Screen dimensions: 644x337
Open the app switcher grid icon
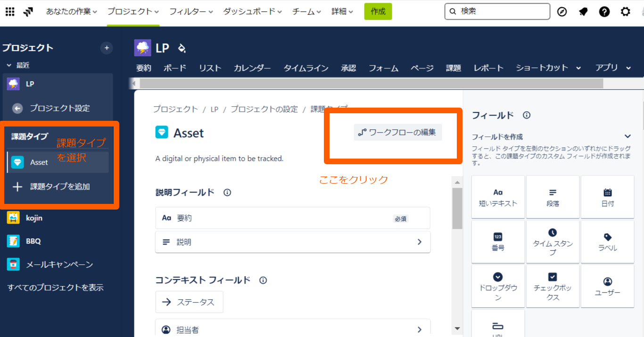point(10,12)
